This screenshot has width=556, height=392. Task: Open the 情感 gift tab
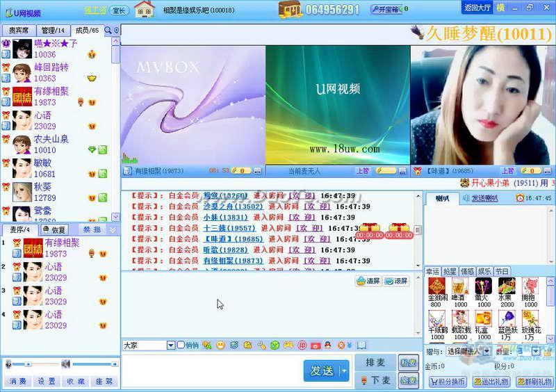467,271
